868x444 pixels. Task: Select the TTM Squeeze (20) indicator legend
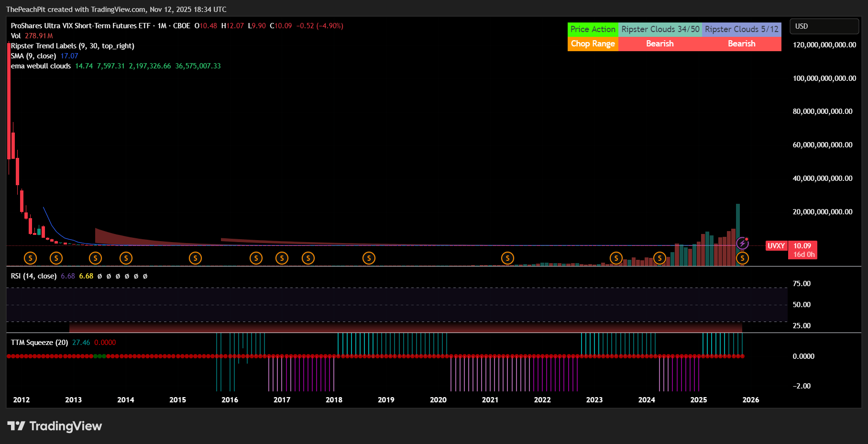[x=39, y=343]
